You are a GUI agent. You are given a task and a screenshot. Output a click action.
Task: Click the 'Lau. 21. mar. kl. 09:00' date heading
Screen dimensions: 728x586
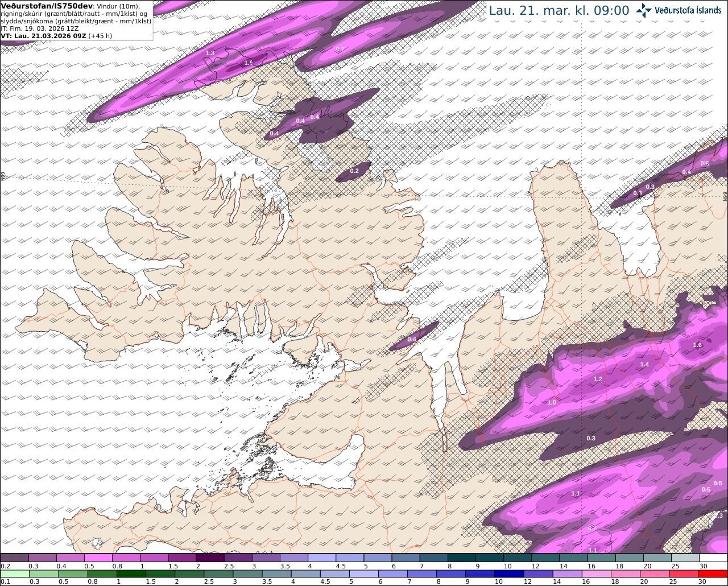[559, 10]
